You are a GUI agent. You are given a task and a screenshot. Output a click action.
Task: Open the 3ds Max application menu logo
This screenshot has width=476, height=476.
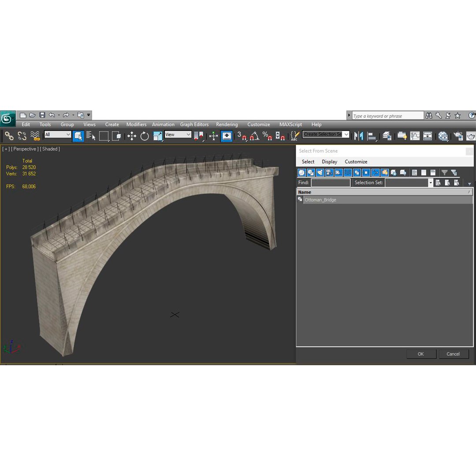pyautogui.click(x=7, y=119)
